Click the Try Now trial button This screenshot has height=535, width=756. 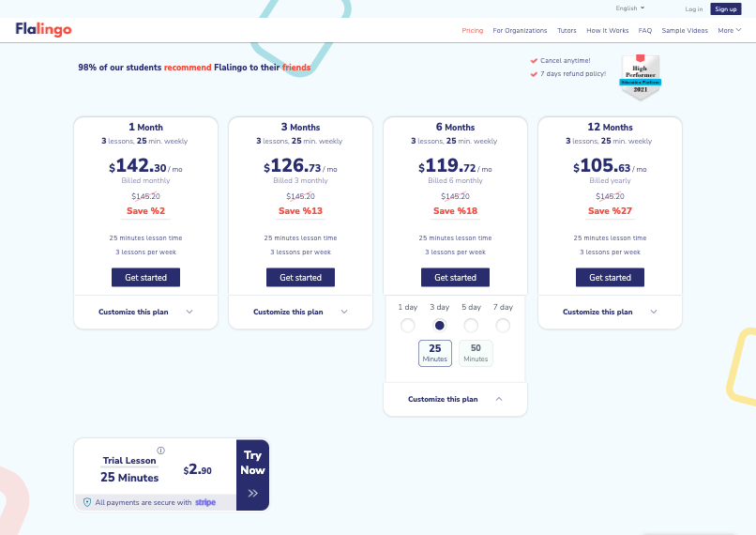[252, 475]
